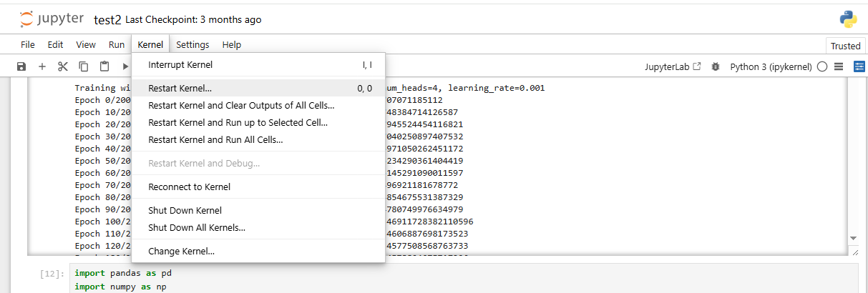Insert a cell with the plus icon
Image resolution: width=868 pixels, height=293 pixels.
(x=42, y=66)
